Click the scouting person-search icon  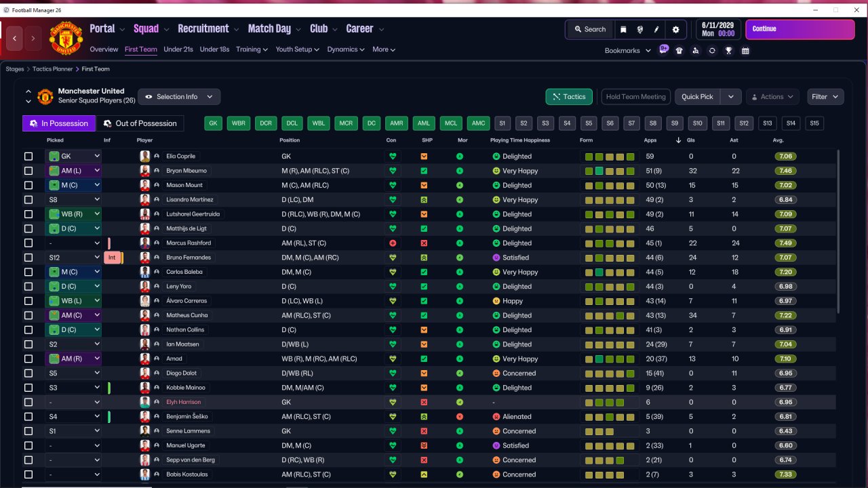click(696, 50)
